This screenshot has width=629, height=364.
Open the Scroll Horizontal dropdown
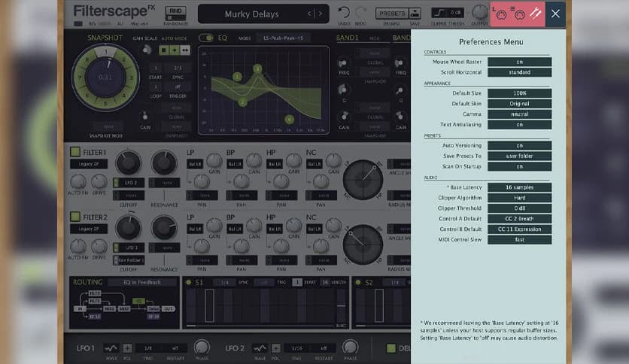point(519,72)
